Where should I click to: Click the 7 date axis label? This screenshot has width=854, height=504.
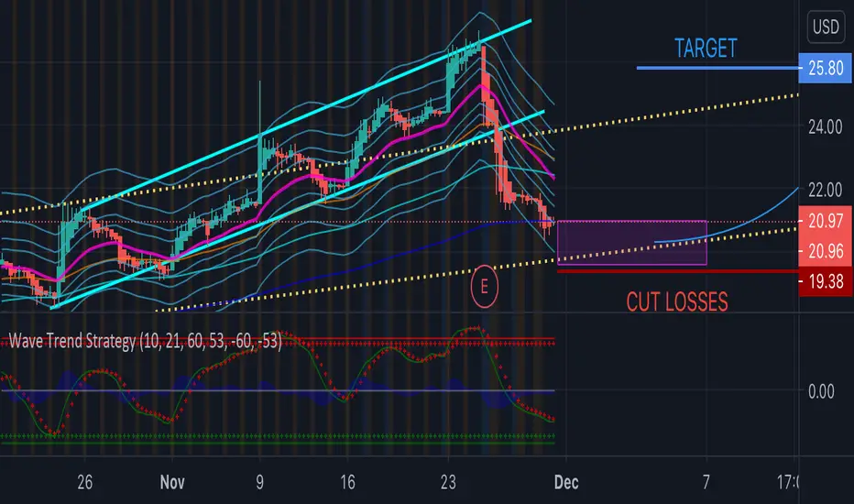click(x=706, y=482)
